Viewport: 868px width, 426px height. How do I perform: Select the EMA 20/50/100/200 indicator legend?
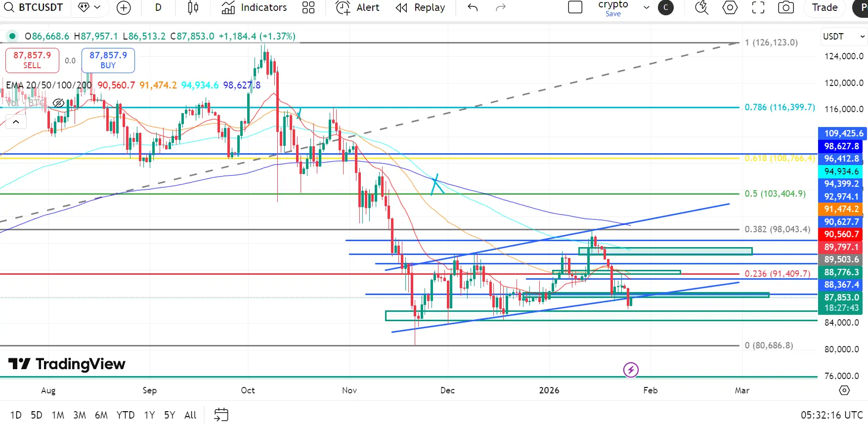click(49, 85)
